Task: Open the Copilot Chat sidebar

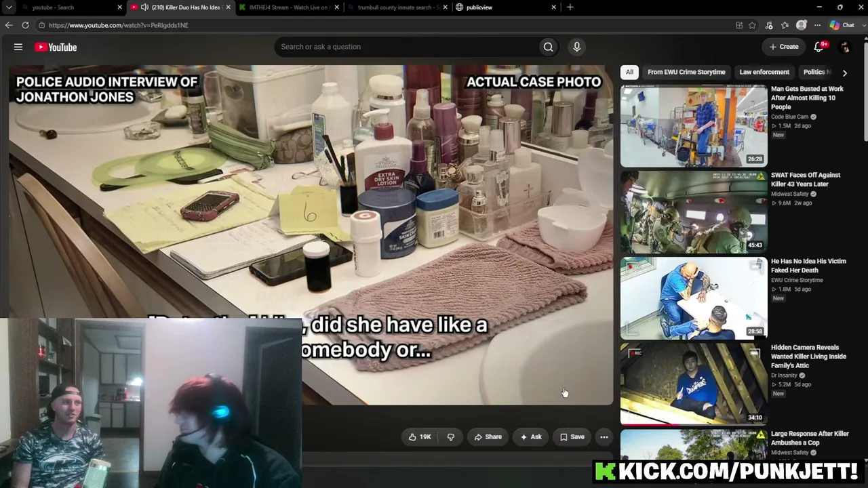Action: tap(842, 25)
